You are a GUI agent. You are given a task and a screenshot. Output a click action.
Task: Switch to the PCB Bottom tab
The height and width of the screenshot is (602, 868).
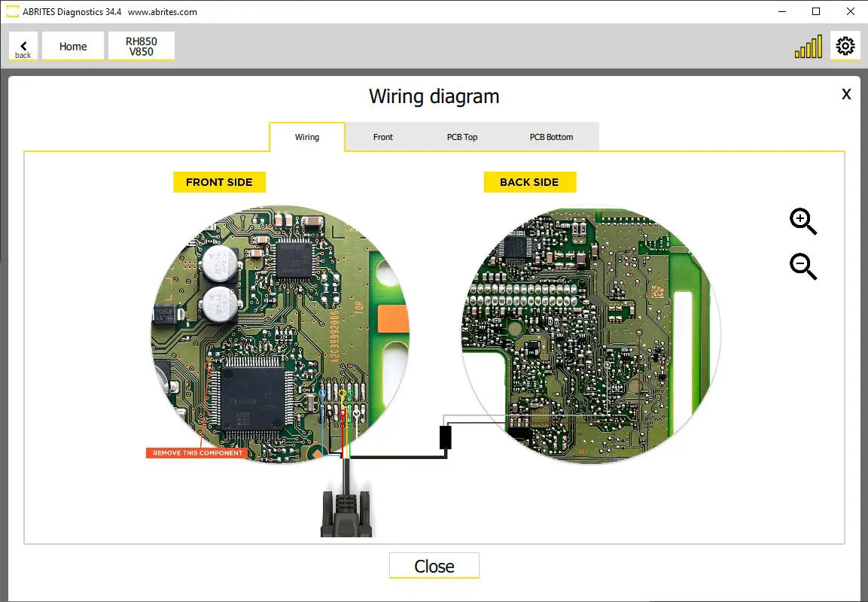(551, 137)
